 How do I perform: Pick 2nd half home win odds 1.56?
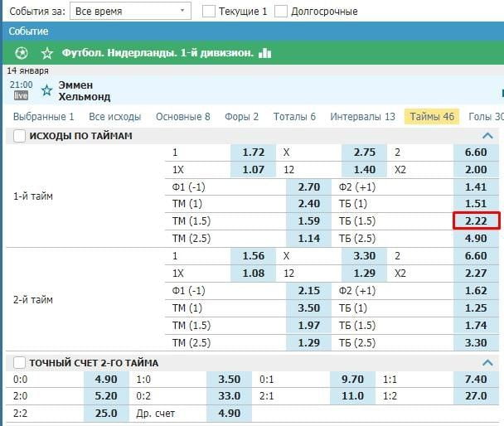(254, 256)
